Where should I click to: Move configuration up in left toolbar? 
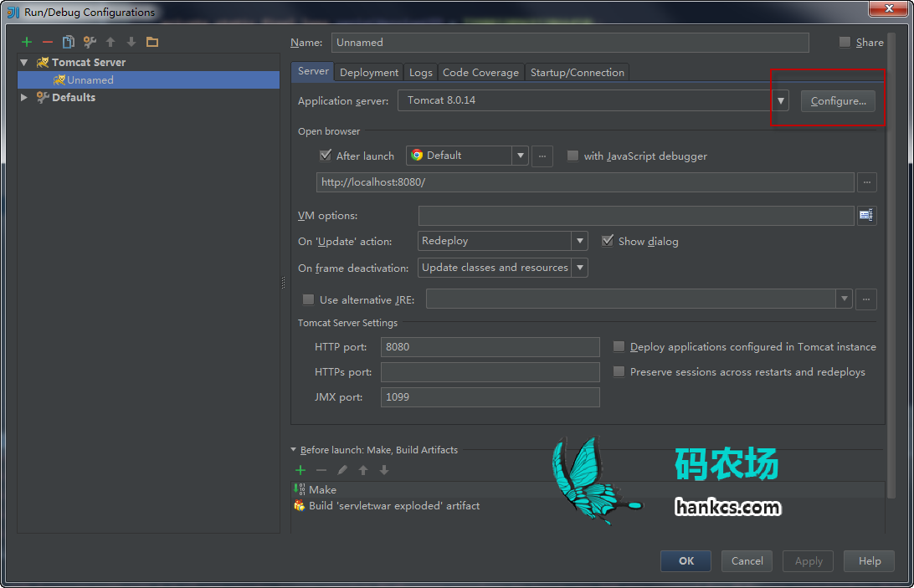(110, 42)
